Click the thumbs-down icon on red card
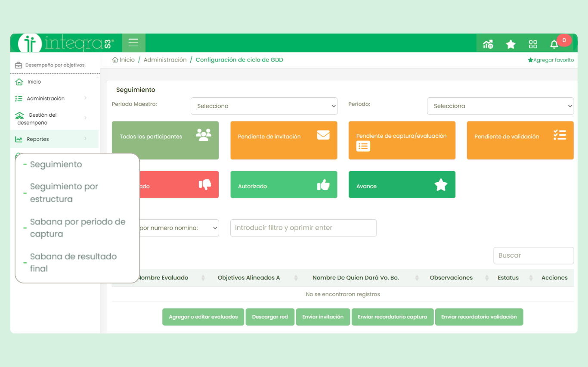The width and height of the screenshot is (588, 367). click(x=205, y=185)
